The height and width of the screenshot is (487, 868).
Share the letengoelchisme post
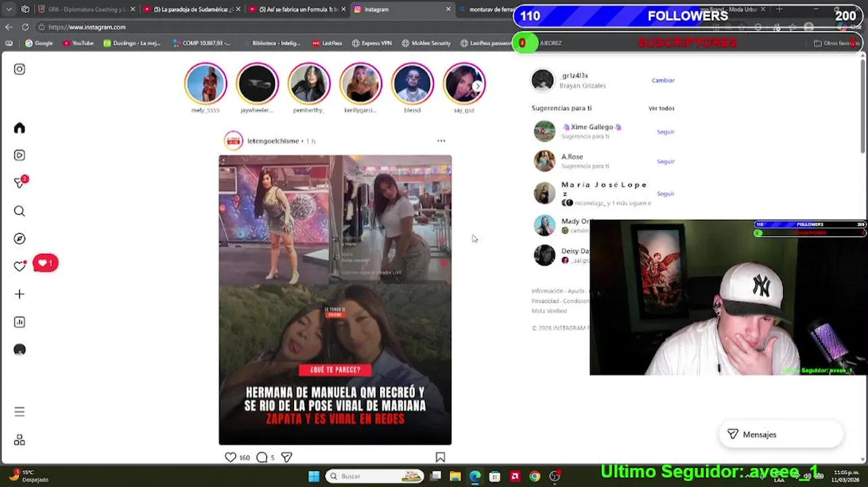pyautogui.click(x=287, y=457)
